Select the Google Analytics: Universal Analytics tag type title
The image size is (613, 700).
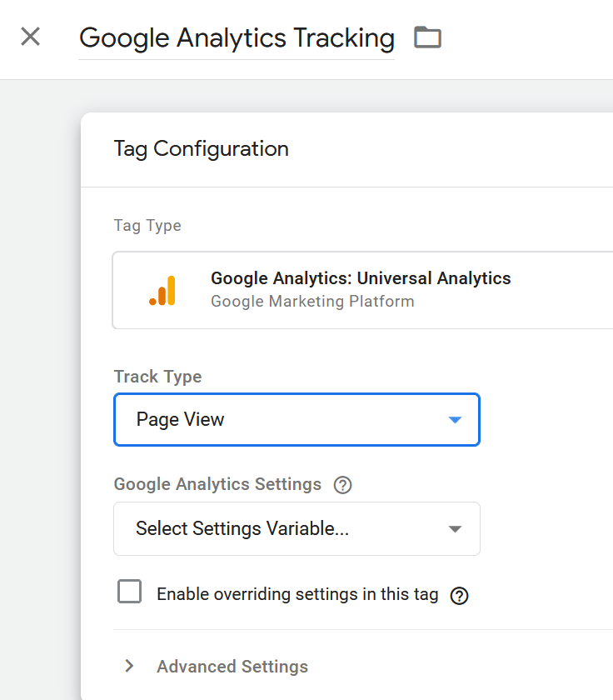pyautogui.click(x=361, y=278)
